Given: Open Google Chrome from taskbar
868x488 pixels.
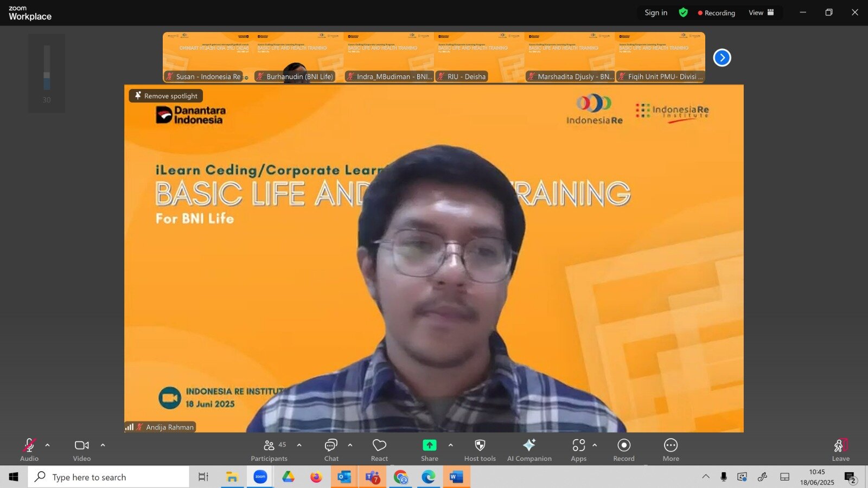Looking at the screenshot, I should tap(401, 477).
